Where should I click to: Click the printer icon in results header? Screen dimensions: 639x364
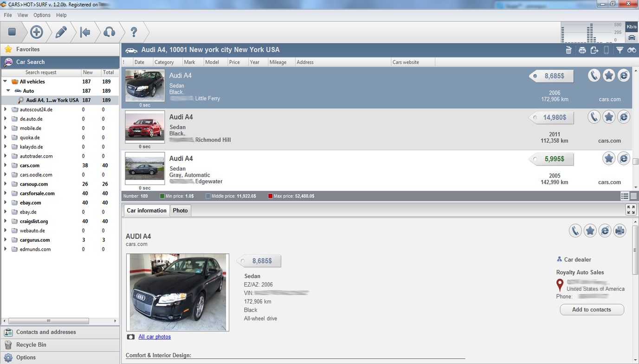click(x=582, y=50)
